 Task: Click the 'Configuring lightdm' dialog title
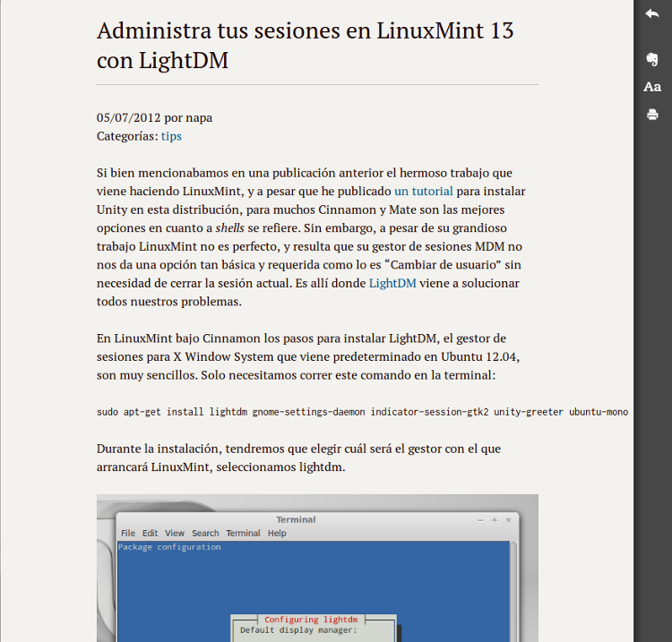[311, 620]
